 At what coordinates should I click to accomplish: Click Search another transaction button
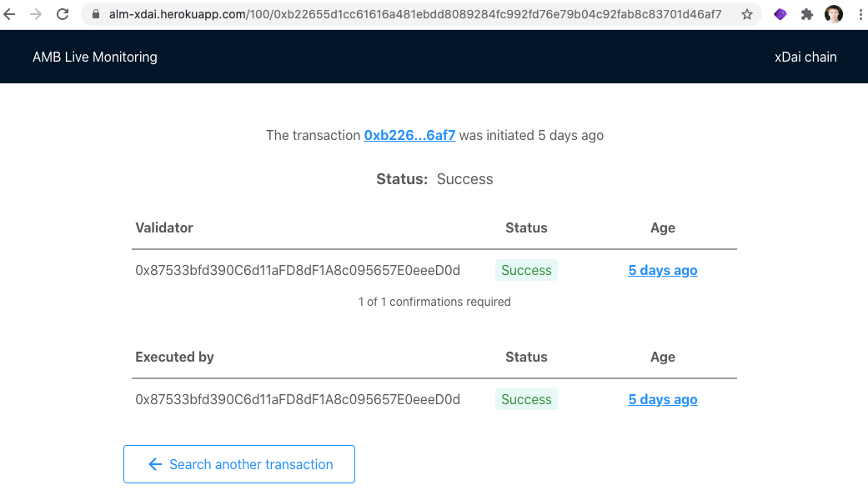(239, 464)
